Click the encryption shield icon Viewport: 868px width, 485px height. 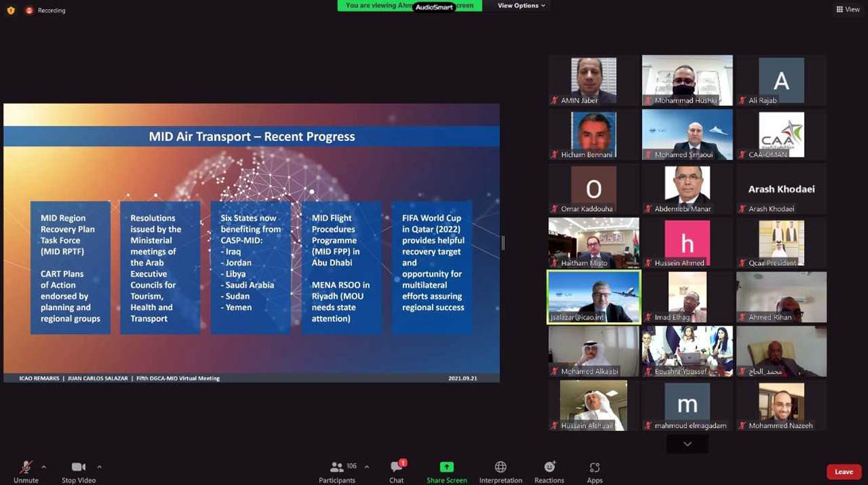tap(10, 10)
